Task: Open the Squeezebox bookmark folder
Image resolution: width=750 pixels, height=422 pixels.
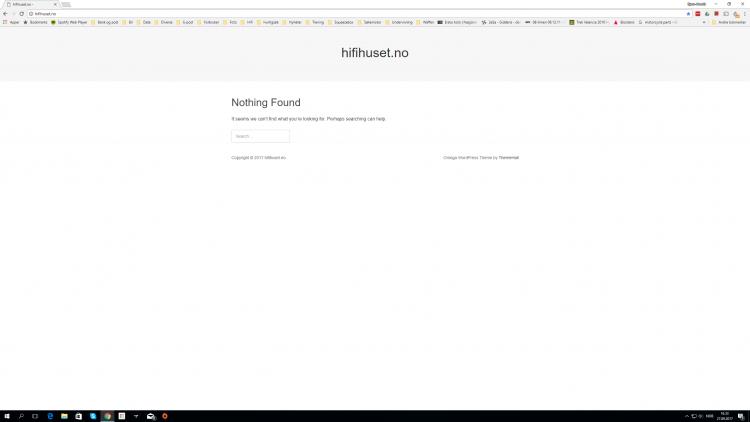Action: point(341,22)
